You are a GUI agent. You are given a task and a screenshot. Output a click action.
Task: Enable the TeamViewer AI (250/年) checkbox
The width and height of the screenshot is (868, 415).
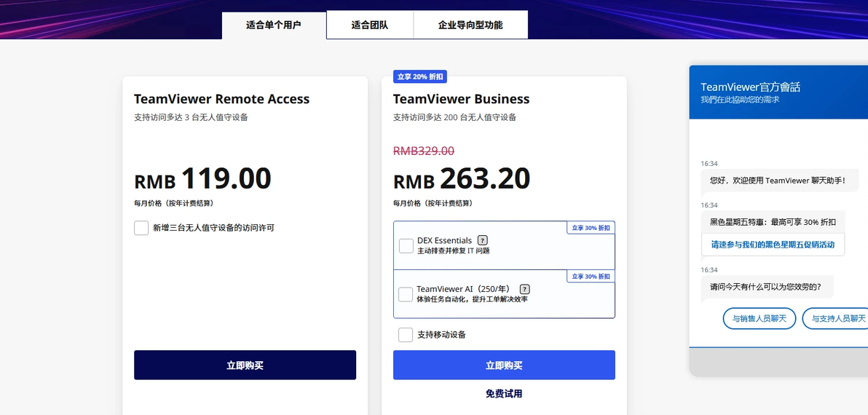(406, 294)
